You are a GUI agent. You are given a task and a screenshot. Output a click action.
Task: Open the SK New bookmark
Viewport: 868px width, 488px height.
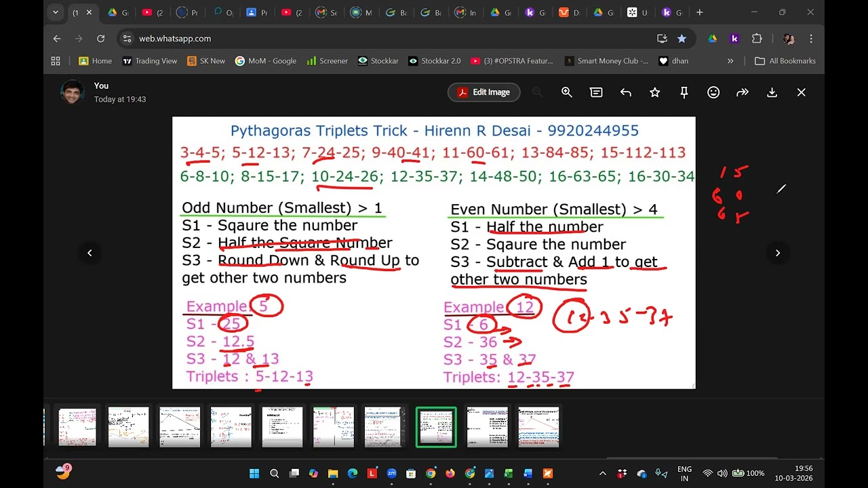[x=206, y=61]
